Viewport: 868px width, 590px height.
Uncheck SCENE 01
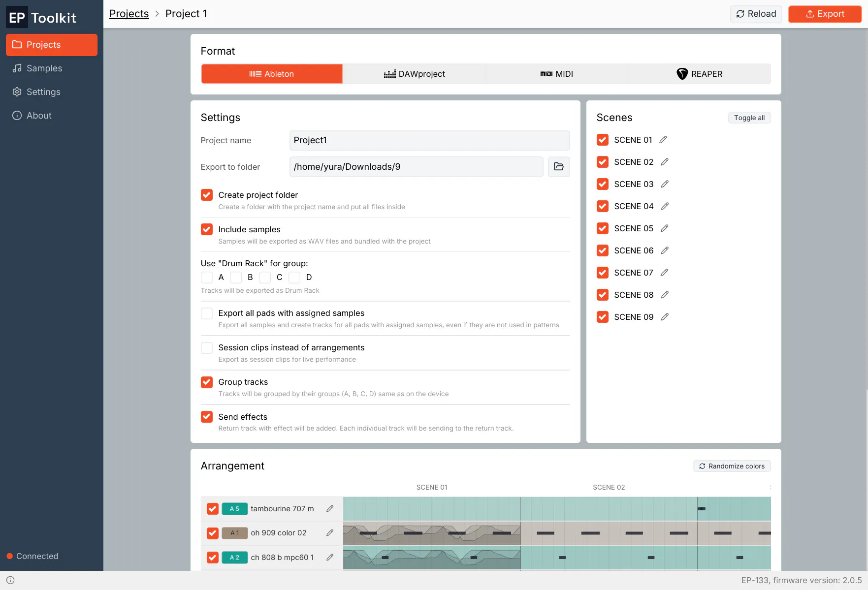click(603, 140)
